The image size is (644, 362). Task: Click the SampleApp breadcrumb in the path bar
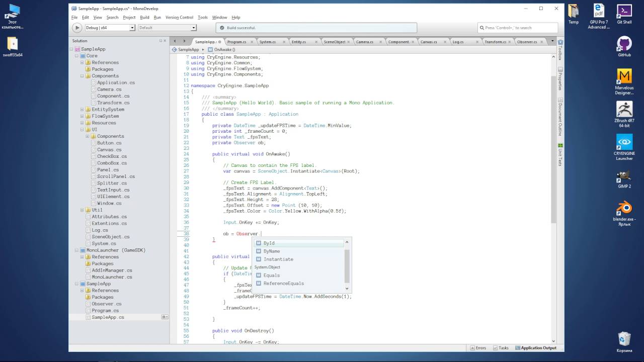click(186, 50)
